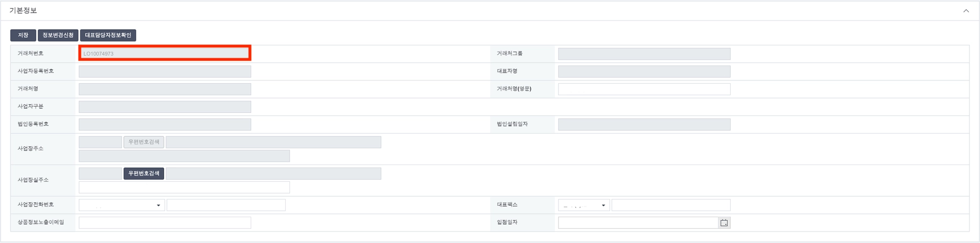Click 우편번호검색 for 사업장실주소
This screenshot has width=980, height=243.
pos(144,174)
